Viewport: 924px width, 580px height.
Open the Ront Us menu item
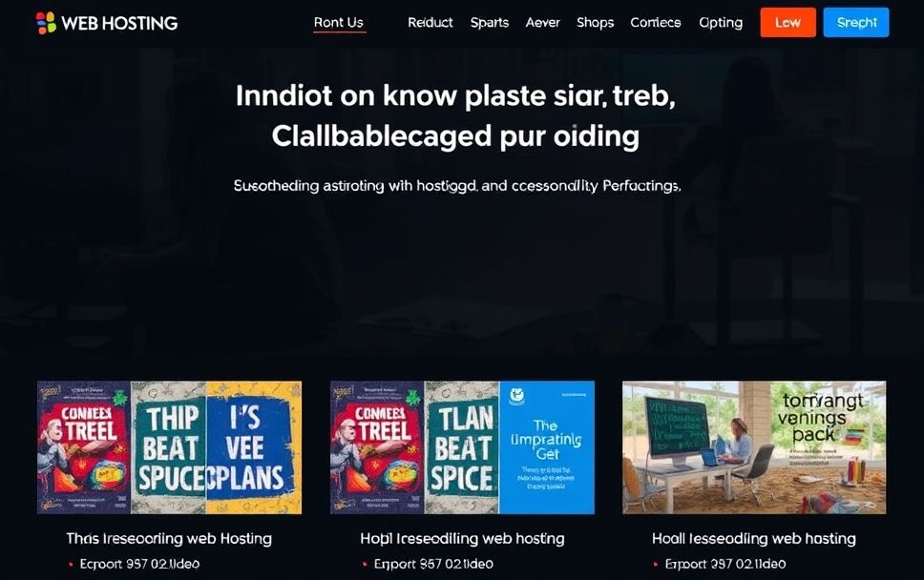339,22
